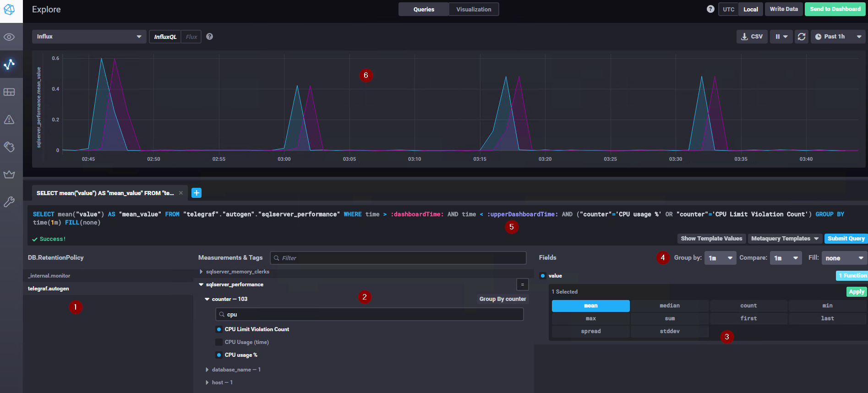Add a new query tab with plus icon
This screenshot has height=393, width=868.
click(x=197, y=193)
